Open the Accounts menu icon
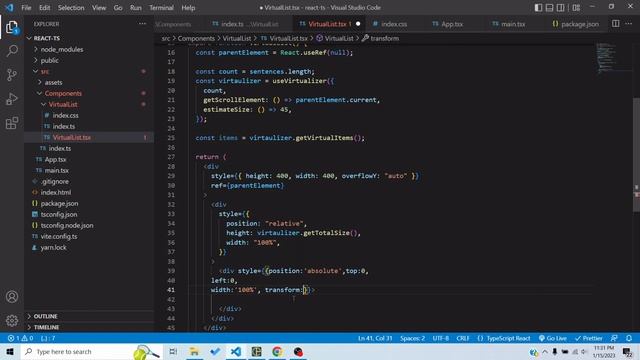 coord(12,297)
